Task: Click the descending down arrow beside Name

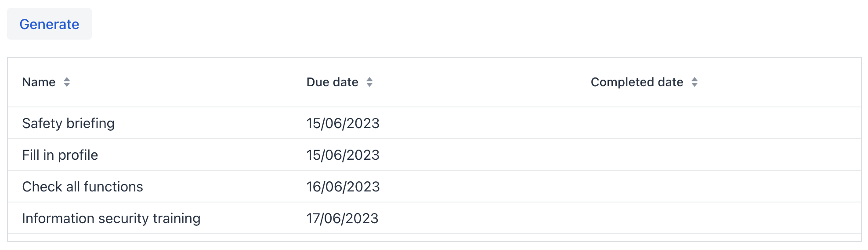Action: point(67,85)
